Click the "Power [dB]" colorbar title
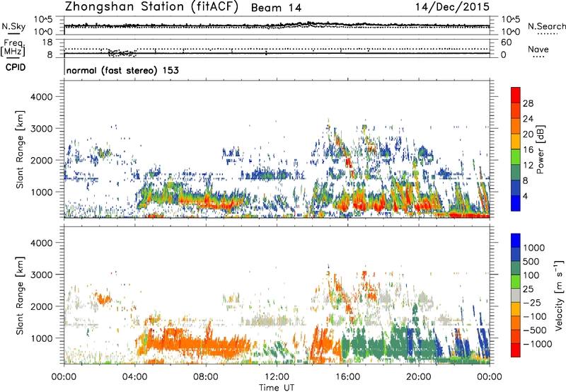This screenshot has width=566, height=392. pos(540,149)
